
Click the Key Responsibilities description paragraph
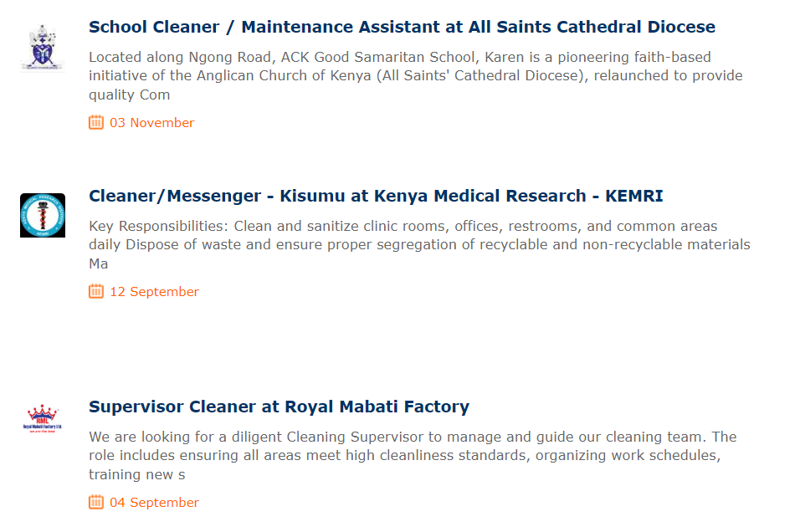(418, 245)
